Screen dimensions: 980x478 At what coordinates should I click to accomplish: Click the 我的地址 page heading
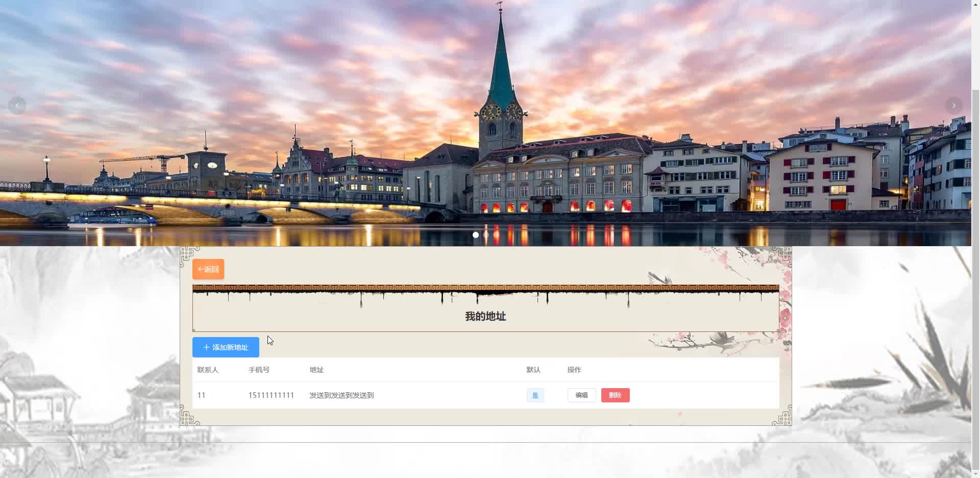click(x=485, y=317)
